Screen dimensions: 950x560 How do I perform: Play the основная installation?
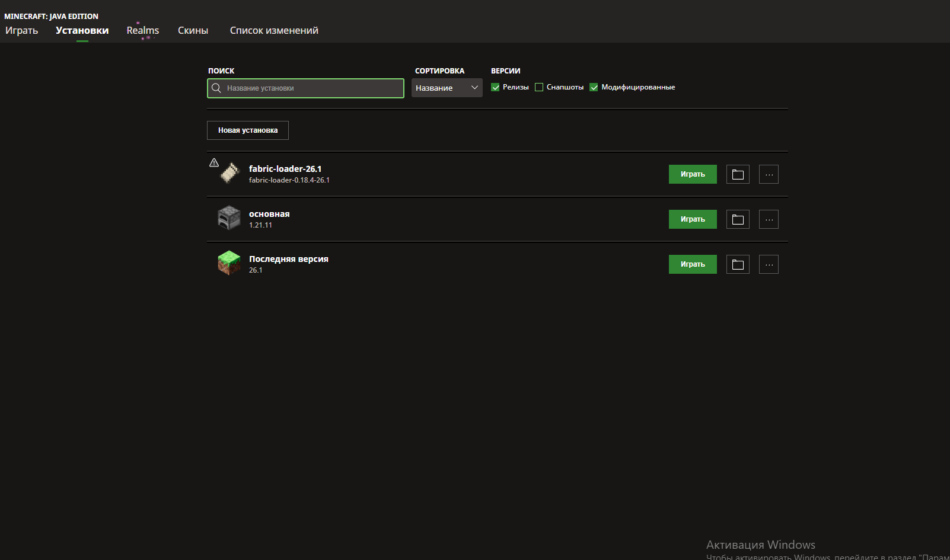(693, 219)
